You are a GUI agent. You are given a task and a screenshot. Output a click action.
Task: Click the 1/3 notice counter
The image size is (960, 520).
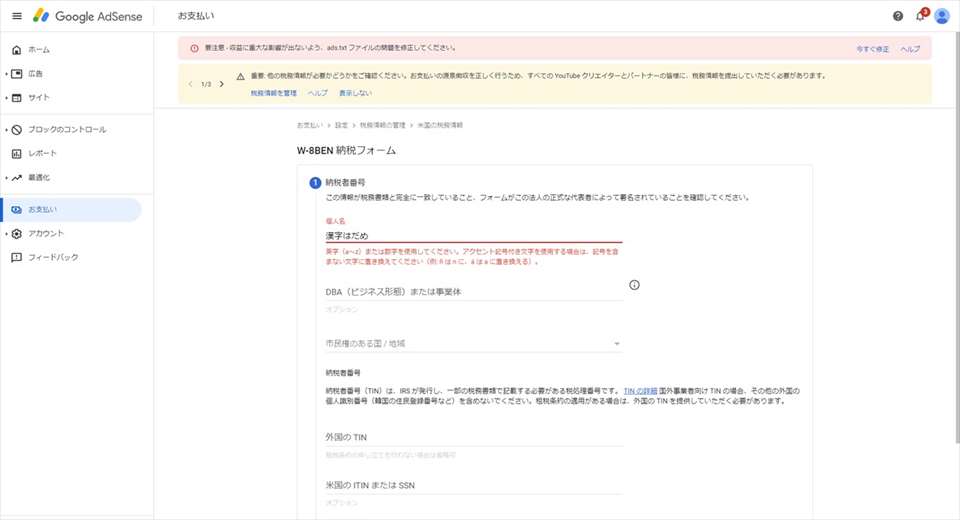pos(206,85)
